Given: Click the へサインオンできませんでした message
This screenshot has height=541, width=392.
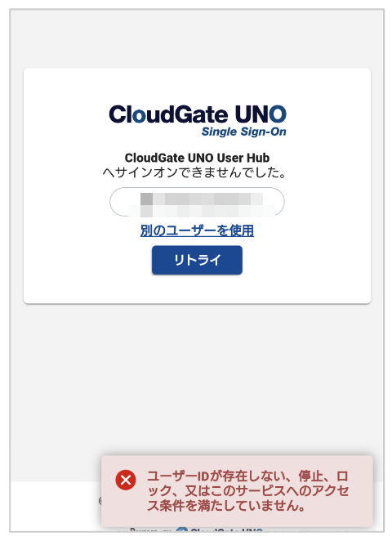Looking at the screenshot, I should 195,172.
